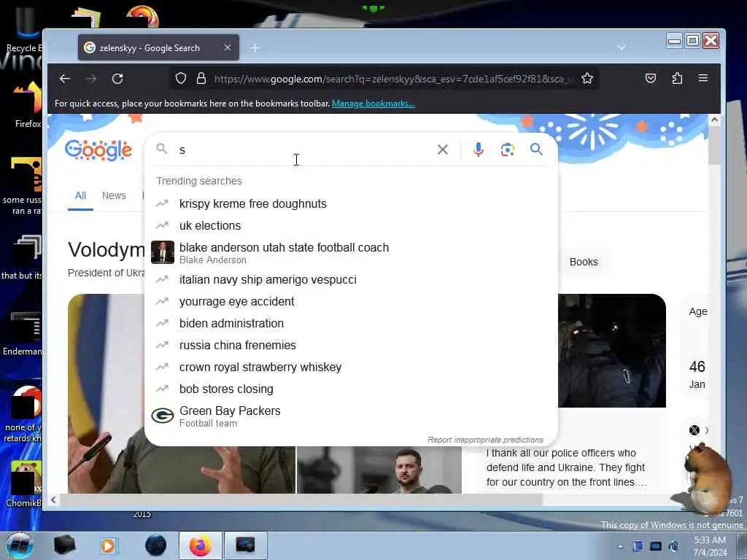
Task: Click the blue magnifier search button
Action: point(536,149)
